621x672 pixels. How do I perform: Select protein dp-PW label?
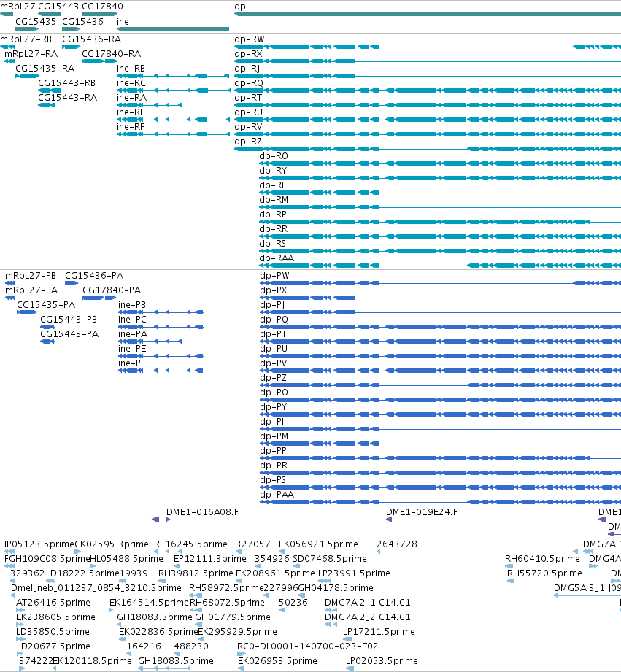274,276
